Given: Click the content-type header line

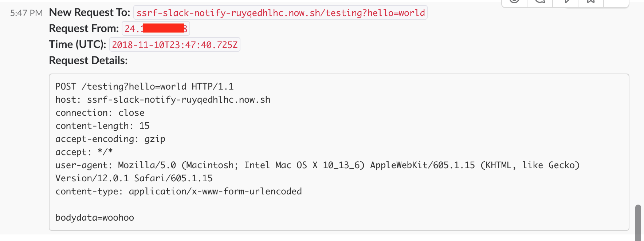Looking at the screenshot, I should pyautogui.click(x=178, y=191).
